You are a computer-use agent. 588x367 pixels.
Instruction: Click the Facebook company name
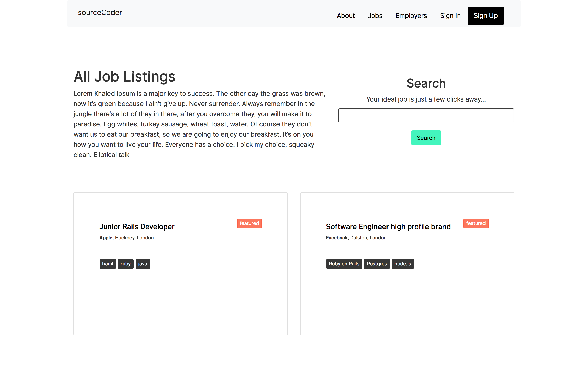336,238
